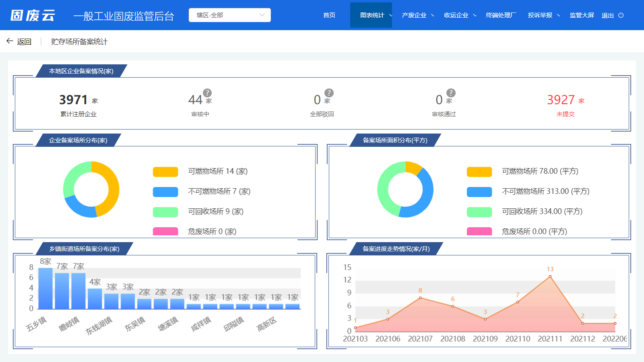Click the 8家 bar for 五乡镇
This screenshot has height=362, width=644.
tap(45, 288)
